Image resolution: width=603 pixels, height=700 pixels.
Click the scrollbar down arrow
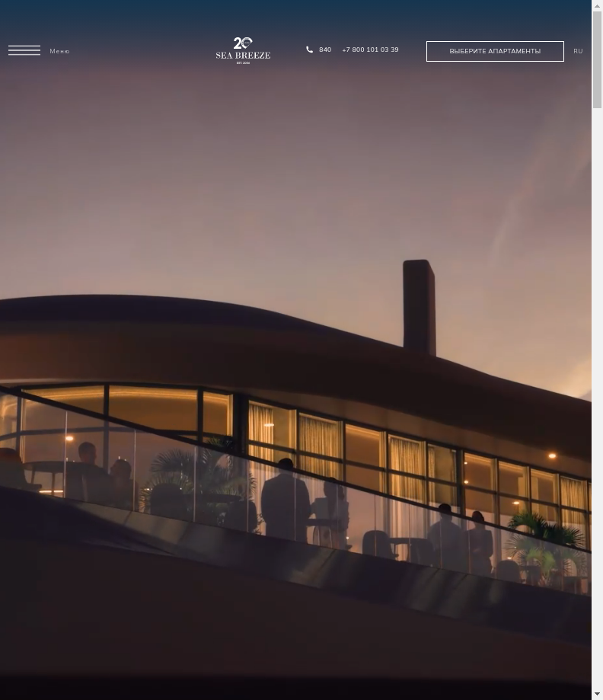[597, 694]
